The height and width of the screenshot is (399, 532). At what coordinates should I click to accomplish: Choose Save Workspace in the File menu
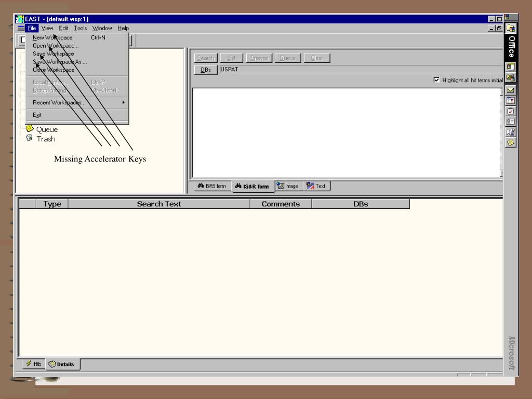(x=77, y=54)
